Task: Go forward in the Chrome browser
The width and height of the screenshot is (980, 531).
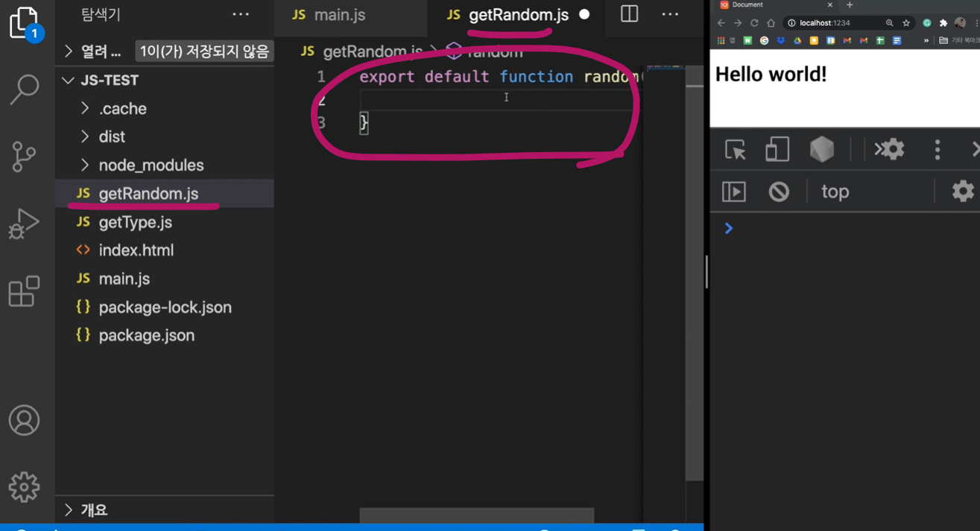Action: [738, 23]
